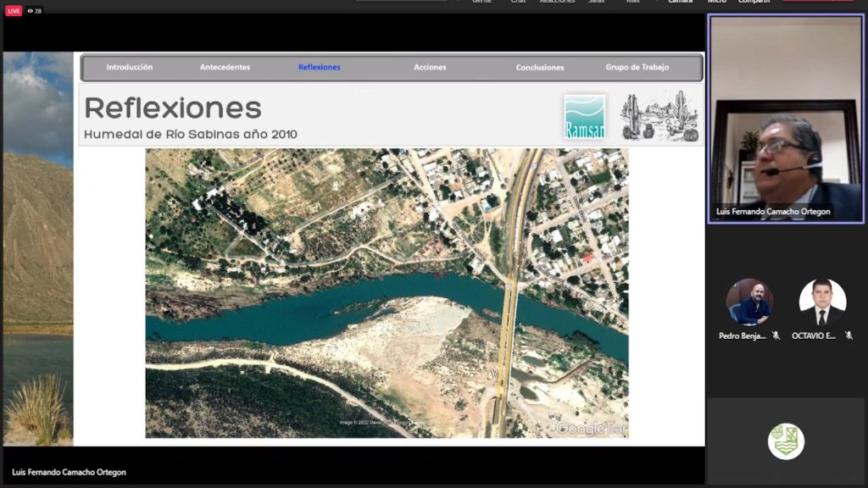Open the Conclusiones section
Viewport: 868px width, 488px height.
point(540,67)
